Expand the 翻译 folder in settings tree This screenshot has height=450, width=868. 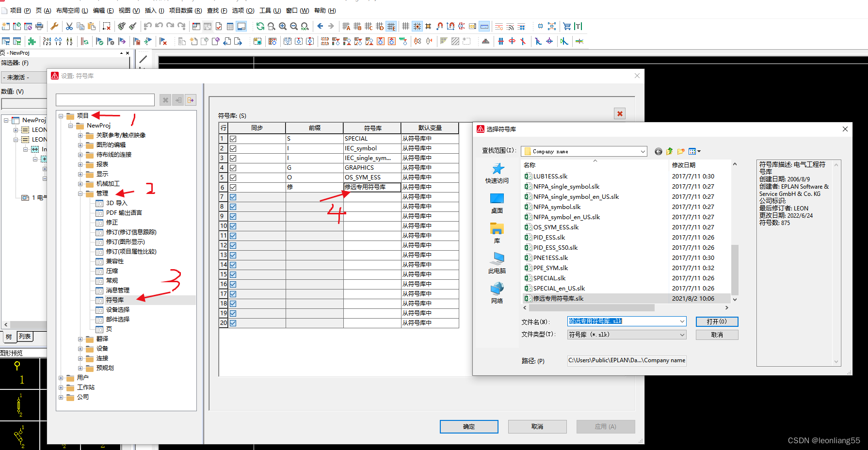80,339
